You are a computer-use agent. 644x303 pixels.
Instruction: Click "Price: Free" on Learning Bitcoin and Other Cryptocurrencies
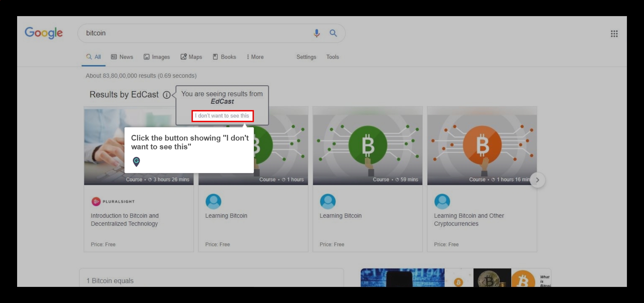(446, 244)
